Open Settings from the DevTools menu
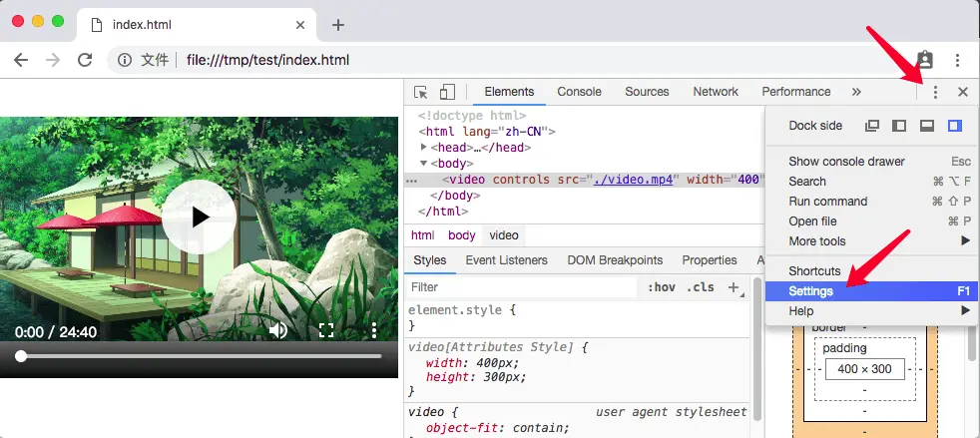The image size is (980, 438). click(x=872, y=291)
